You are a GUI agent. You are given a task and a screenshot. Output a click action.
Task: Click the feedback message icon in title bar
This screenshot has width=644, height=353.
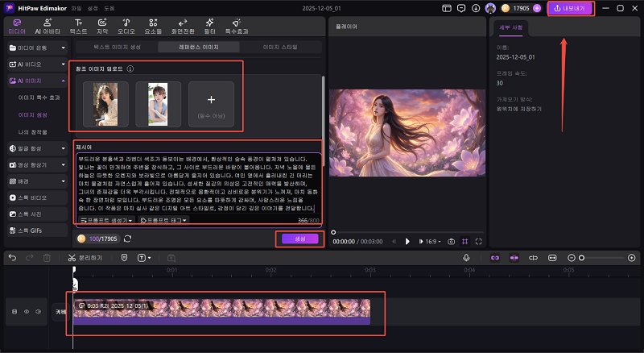461,8
